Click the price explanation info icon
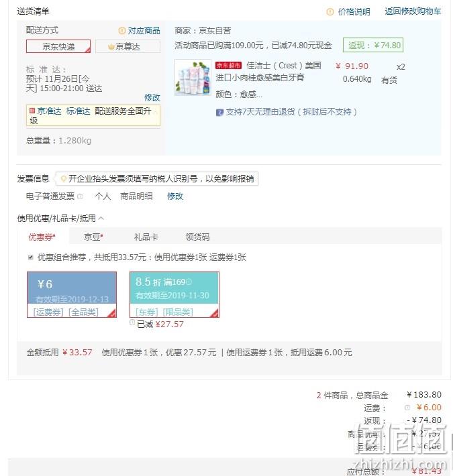The image size is (453, 476). pos(330,12)
